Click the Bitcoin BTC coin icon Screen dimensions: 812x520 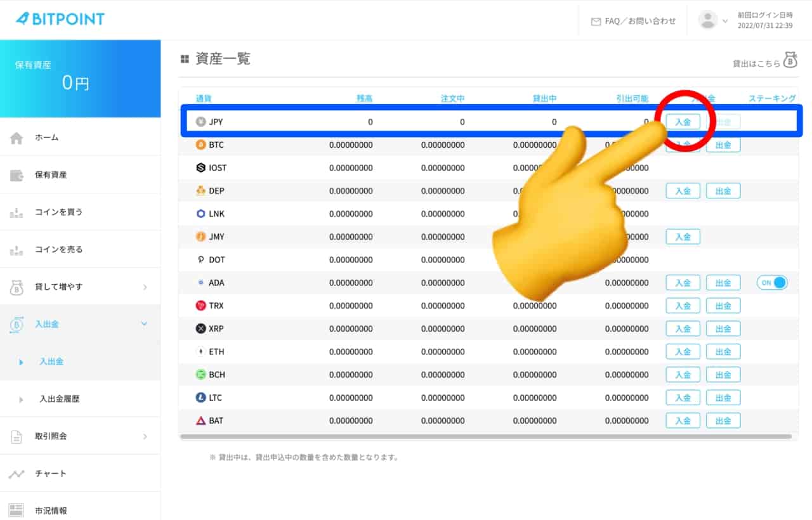point(201,145)
